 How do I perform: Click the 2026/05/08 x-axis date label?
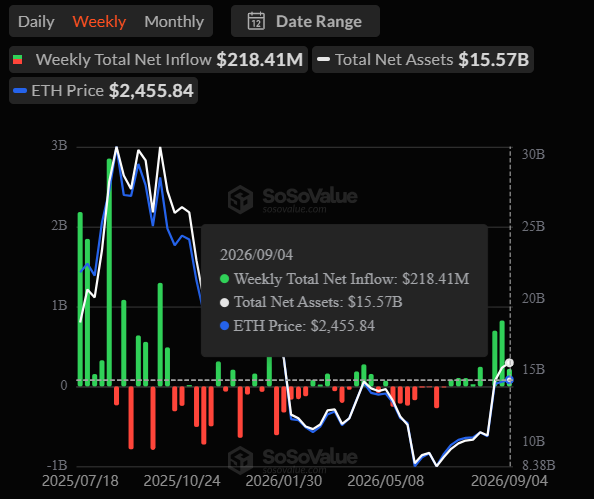tap(386, 481)
